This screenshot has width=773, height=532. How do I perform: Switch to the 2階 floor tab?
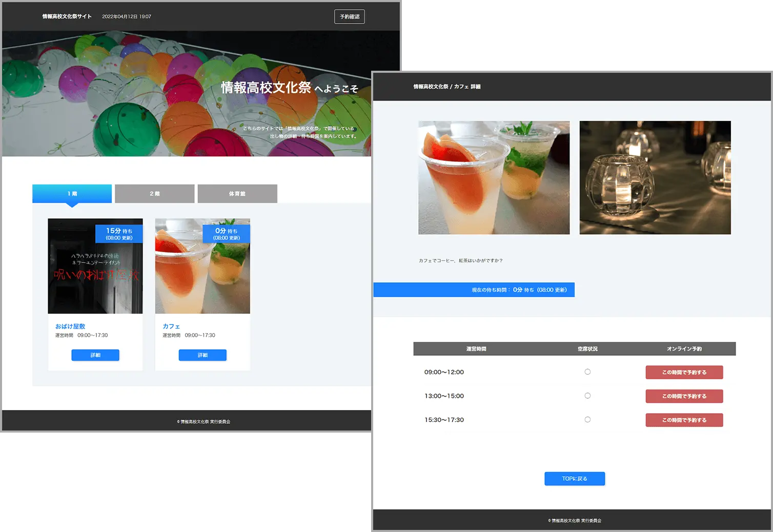pyautogui.click(x=154, y=194)
